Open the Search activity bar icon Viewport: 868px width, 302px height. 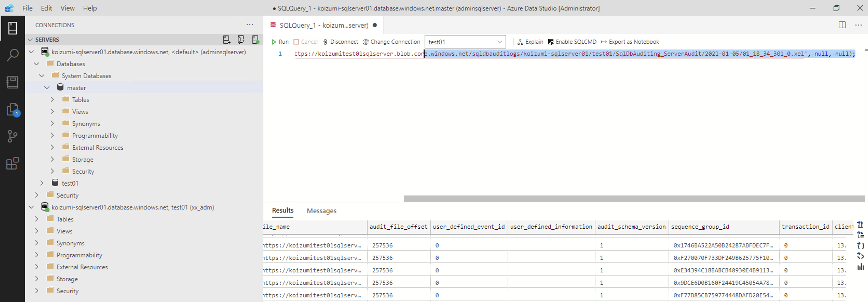[12, 55]
